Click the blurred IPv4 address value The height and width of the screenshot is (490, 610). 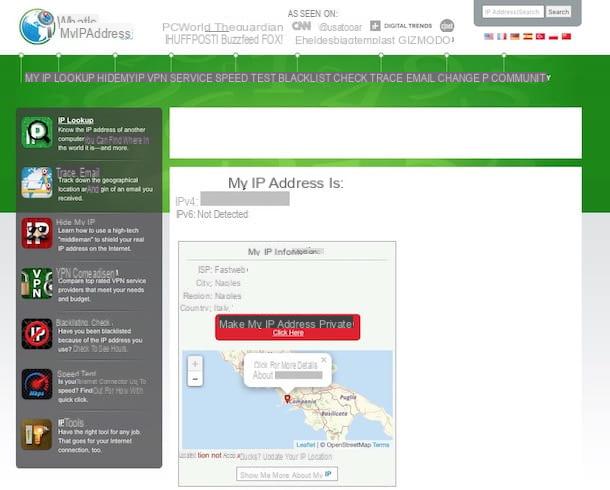pyautogui.click(x=245, y=199)
